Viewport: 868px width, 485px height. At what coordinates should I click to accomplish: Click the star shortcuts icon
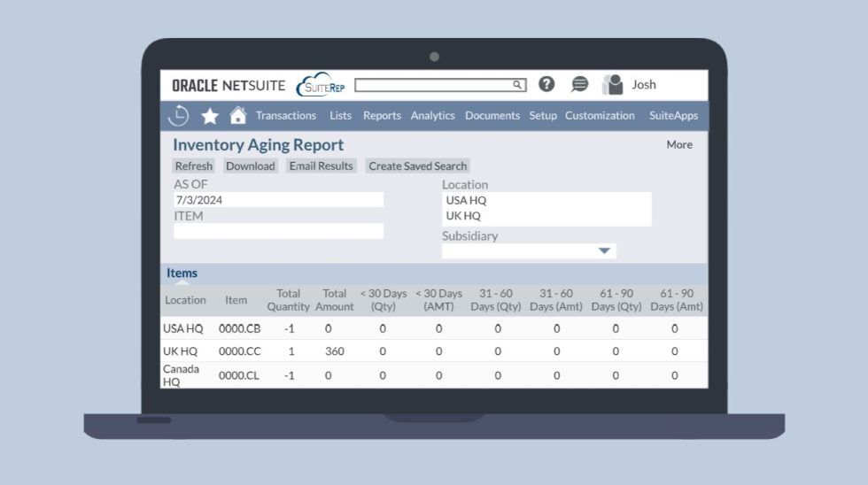point(210,116)
